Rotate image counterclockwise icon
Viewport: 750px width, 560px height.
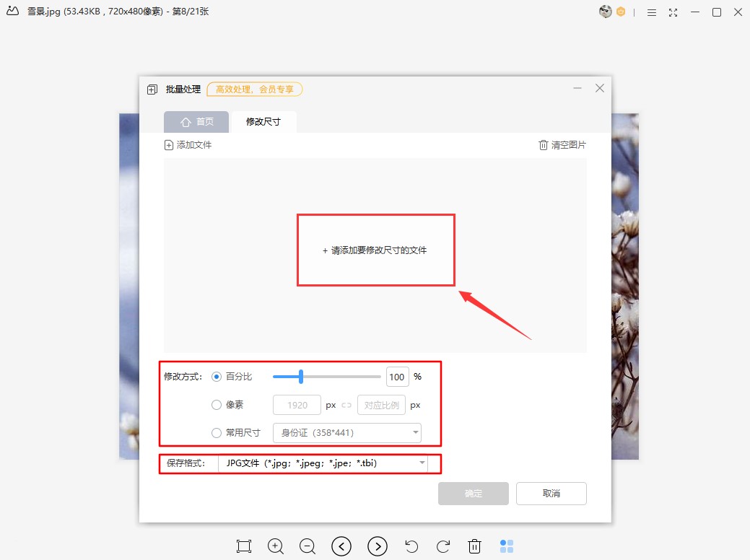pos(411,546)
